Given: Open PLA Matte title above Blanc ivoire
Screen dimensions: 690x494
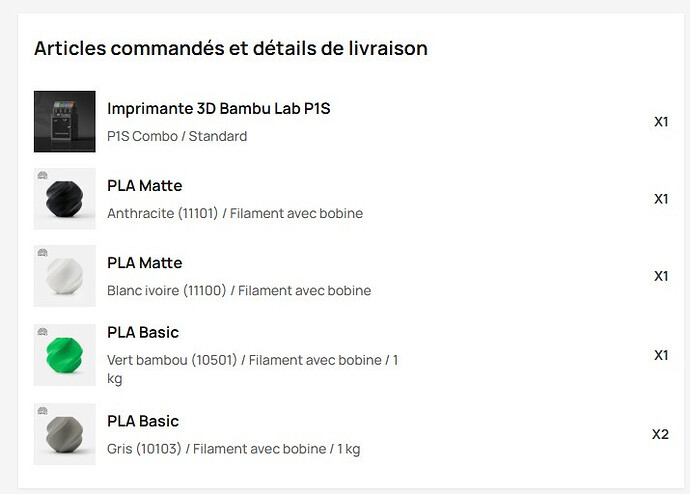Looking at the screenshot, I should coord(144,263).
